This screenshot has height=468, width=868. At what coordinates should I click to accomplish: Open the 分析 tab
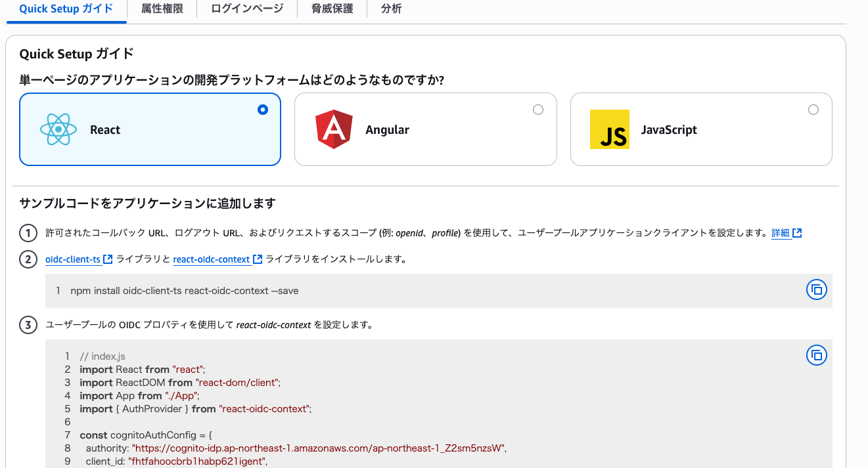[391, 9]
